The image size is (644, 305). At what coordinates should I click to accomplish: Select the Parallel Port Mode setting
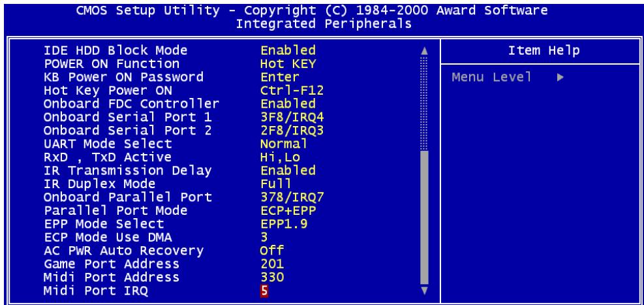(115, 210)
